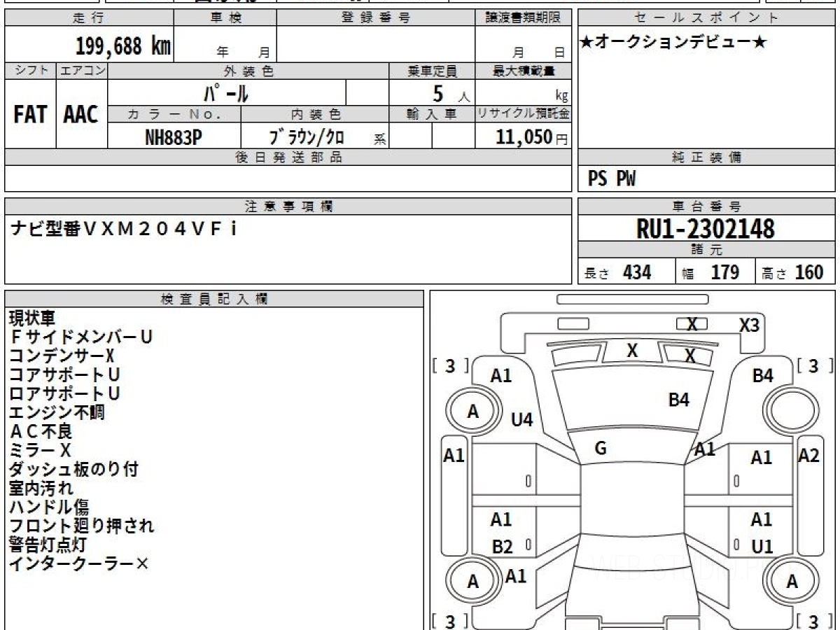This screenshot has width=840, height=630.
Task: Select the リサイクル預託金 header
Action: [524, 114]
